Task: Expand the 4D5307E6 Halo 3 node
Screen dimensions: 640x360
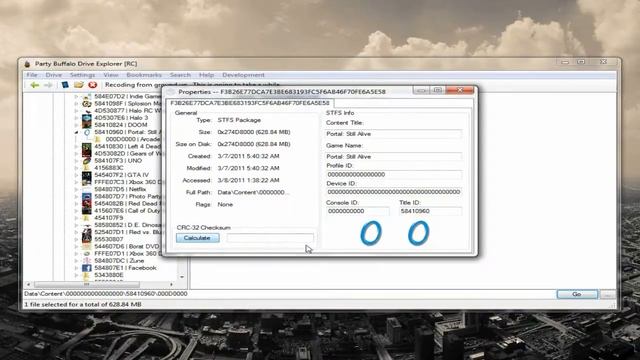Action: pos(76,118)
